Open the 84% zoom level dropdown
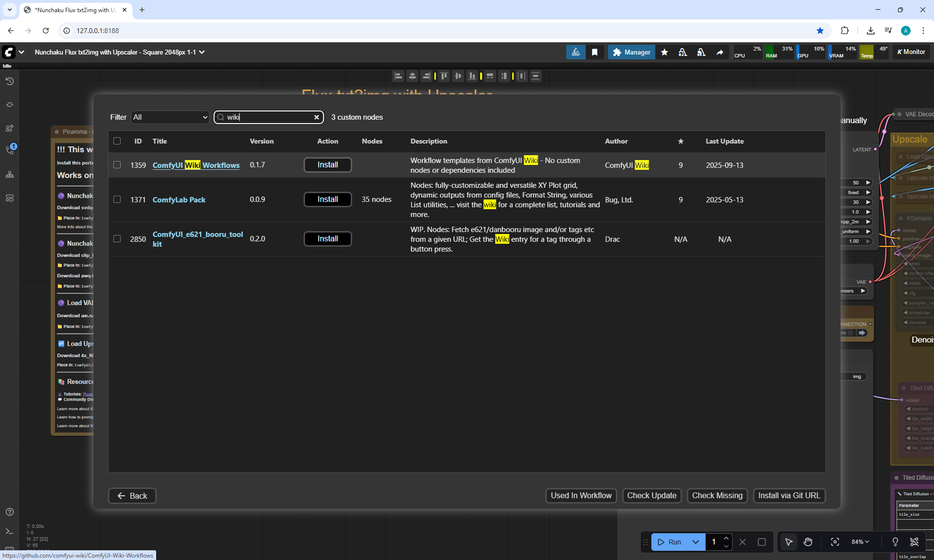934x560 pixels. [x=860, y=542]
